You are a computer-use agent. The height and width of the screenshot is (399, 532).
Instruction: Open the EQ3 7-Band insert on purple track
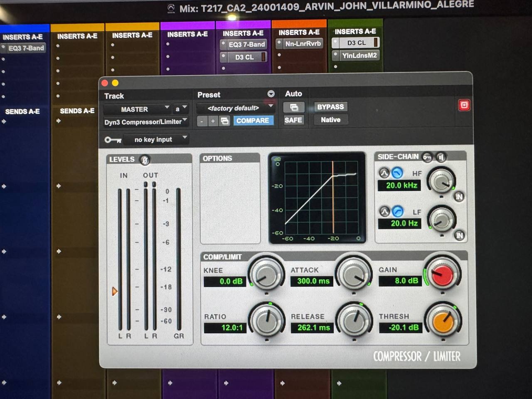pos(246,44)
